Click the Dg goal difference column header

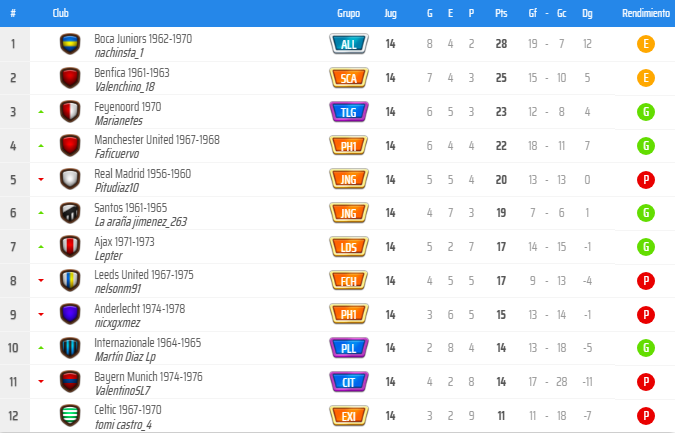pyautogui.click(x=587, y=13)
